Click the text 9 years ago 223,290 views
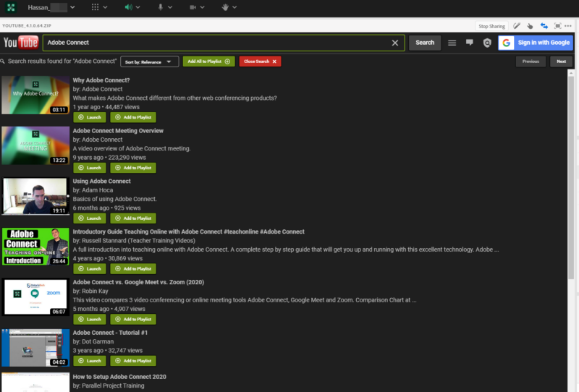 (109, 158)
